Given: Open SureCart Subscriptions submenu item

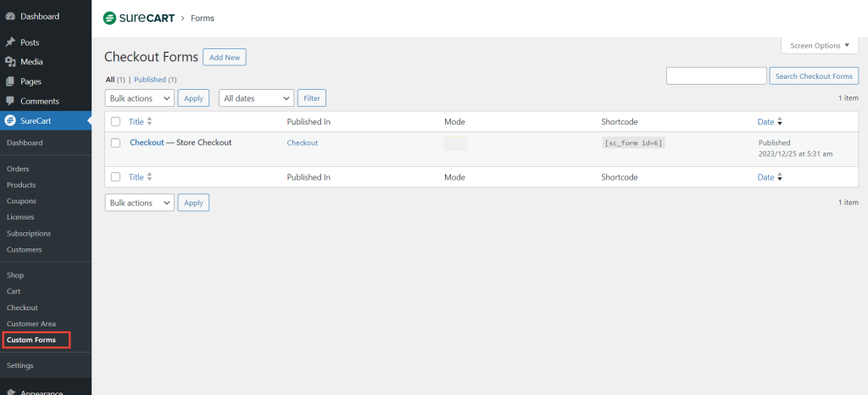Looking at the screenshot, I should pos(29,233).
